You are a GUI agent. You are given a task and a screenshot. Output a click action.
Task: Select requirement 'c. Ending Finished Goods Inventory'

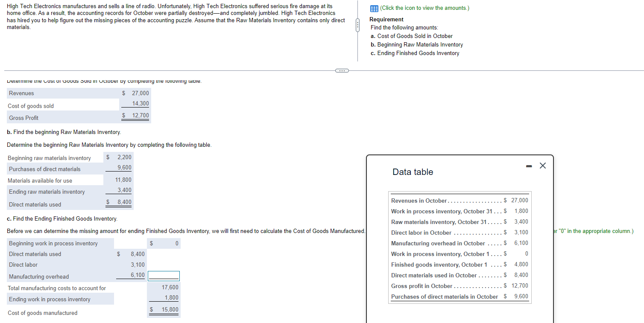(415, 53)
